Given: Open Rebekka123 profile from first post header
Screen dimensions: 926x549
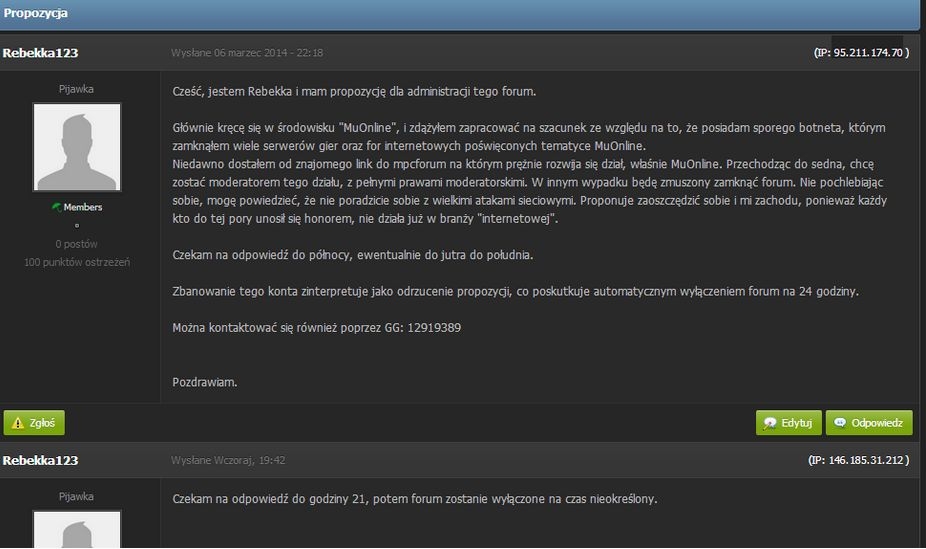Looking at the screenshot, I should (40, 53).
